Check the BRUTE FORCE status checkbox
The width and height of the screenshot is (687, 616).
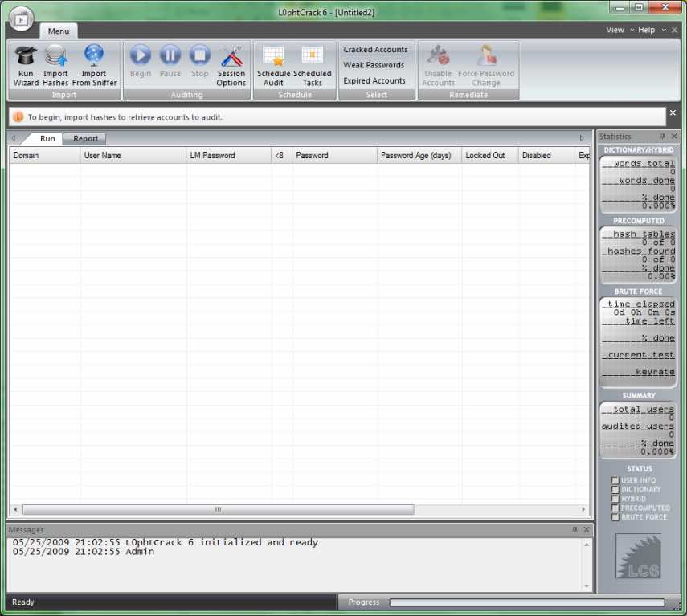click(615, 517)
